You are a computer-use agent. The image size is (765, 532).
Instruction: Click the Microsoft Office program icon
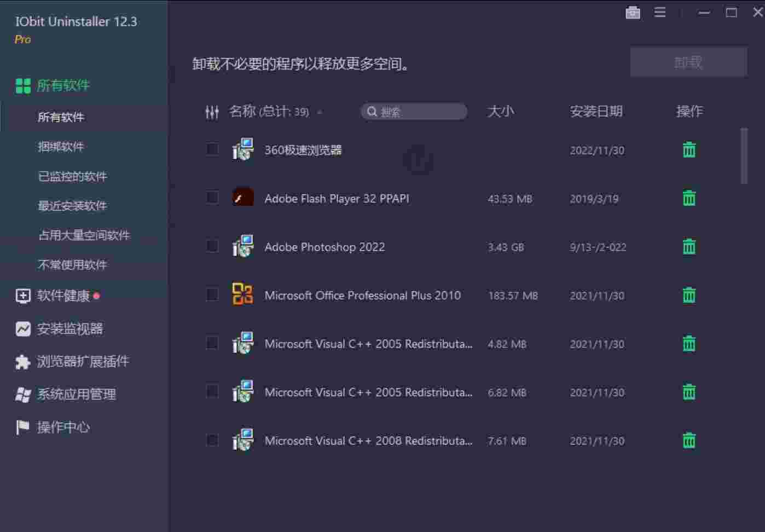pyautogui.click(x=243, y=294)
